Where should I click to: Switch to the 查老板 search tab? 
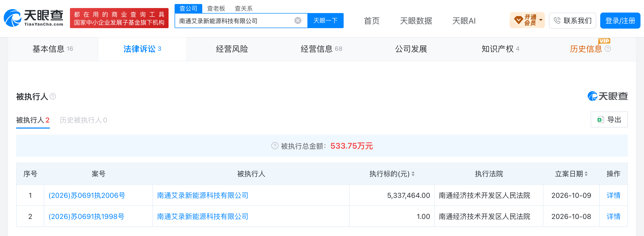click(216, 9)
